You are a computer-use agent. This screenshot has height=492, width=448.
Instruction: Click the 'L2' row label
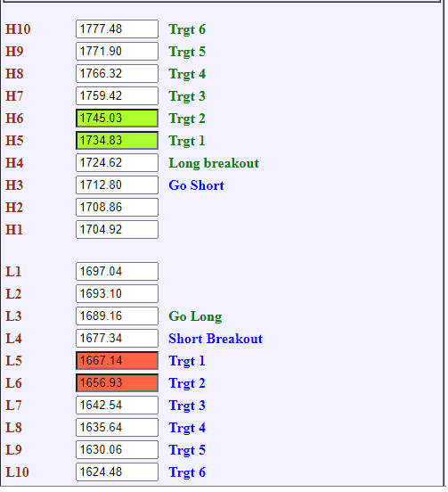tap(13, 294)
